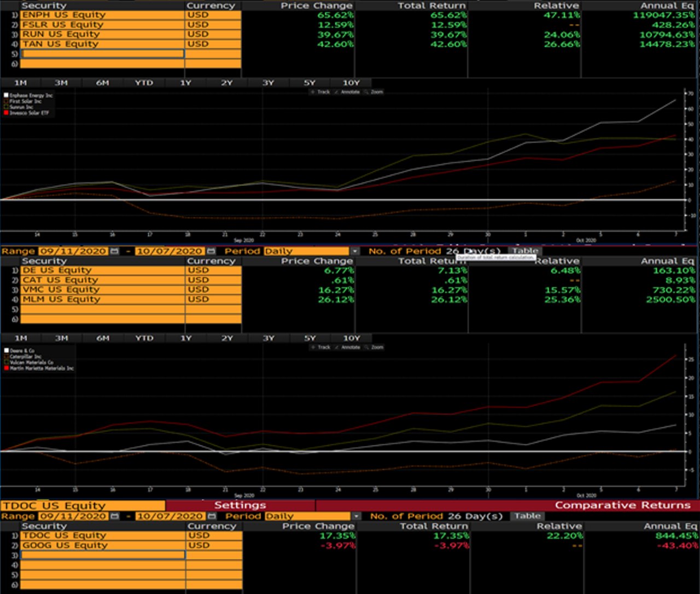Viewport: 700px width, 594px height.
Task: Edit the CAT US Equity security field
Action: [102, 280]
